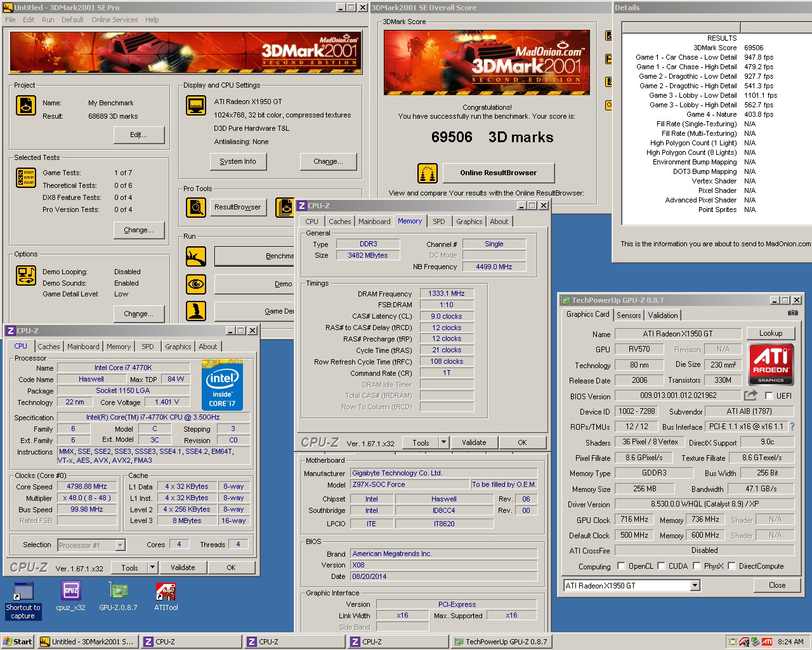Toggle the DirectCompute checkbox
Viewport: 812px width, 650px height.
(x=731, y=566)
